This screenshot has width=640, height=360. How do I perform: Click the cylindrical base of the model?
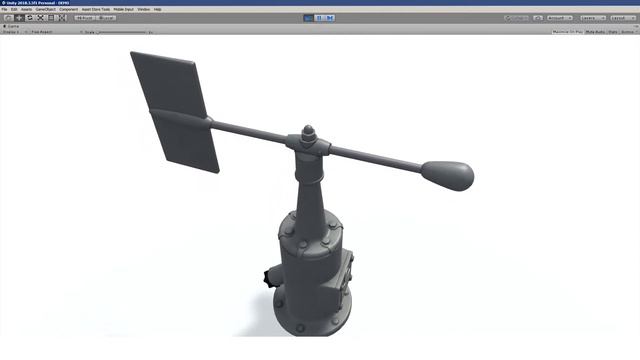312,273
